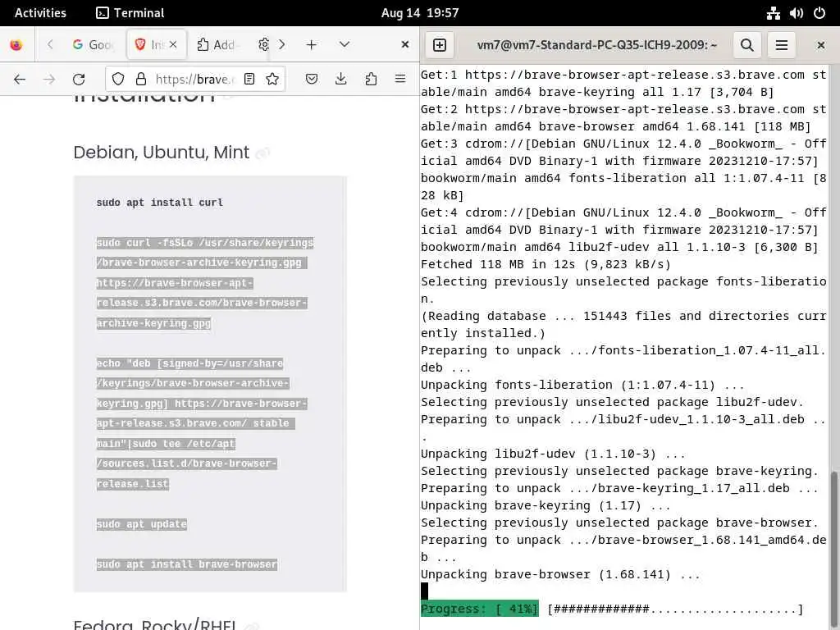
Task: Open the Pocket save icon
Action: point(311,80)
